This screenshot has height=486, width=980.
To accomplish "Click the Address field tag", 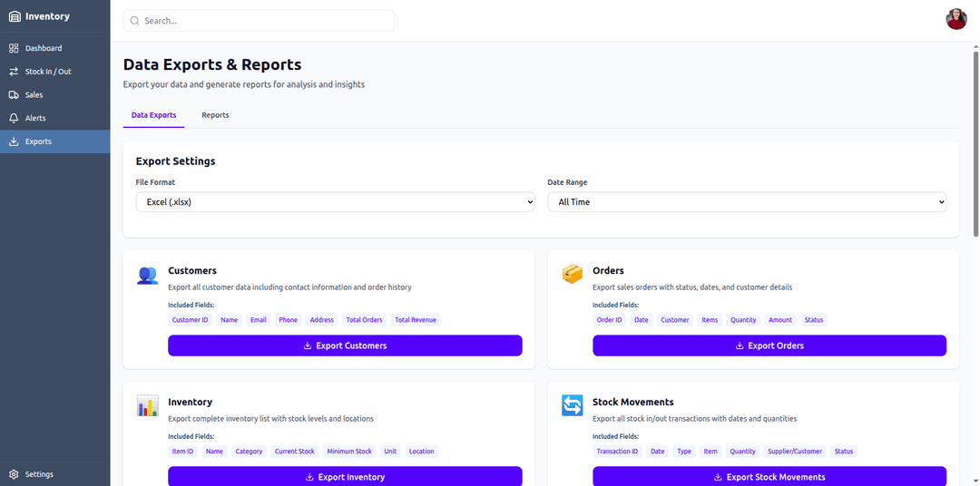I will [322, 320].
